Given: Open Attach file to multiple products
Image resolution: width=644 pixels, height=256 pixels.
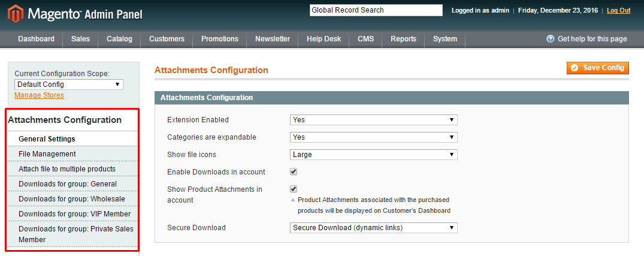Looking at the screenshot, I should 72,169.
